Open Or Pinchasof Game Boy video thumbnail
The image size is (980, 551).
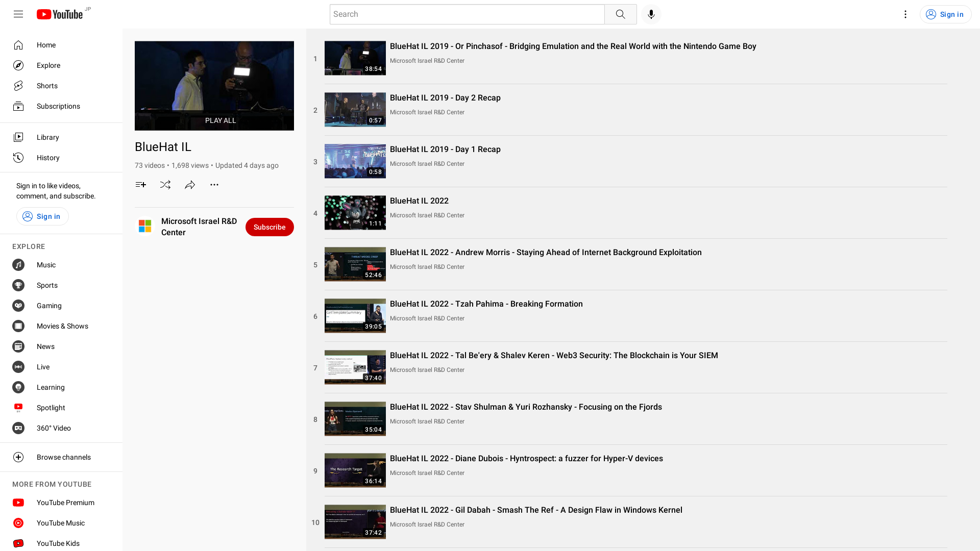point(355,58)
